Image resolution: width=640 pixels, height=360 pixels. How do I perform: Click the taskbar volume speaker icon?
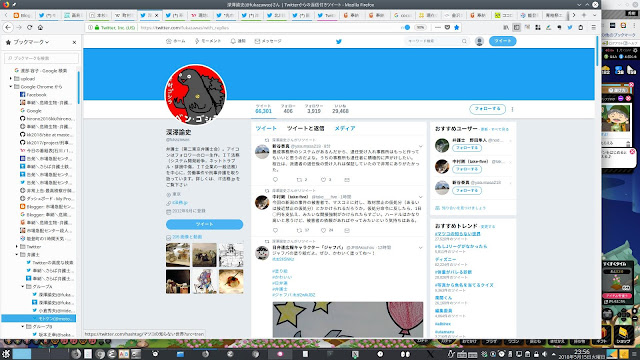click(545, 354)
